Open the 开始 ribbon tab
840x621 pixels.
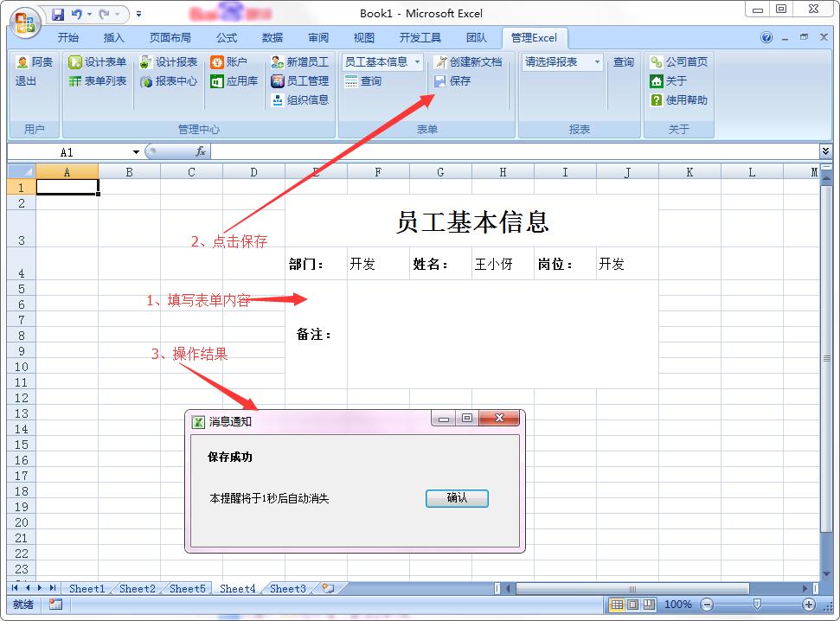coord(68,37)
